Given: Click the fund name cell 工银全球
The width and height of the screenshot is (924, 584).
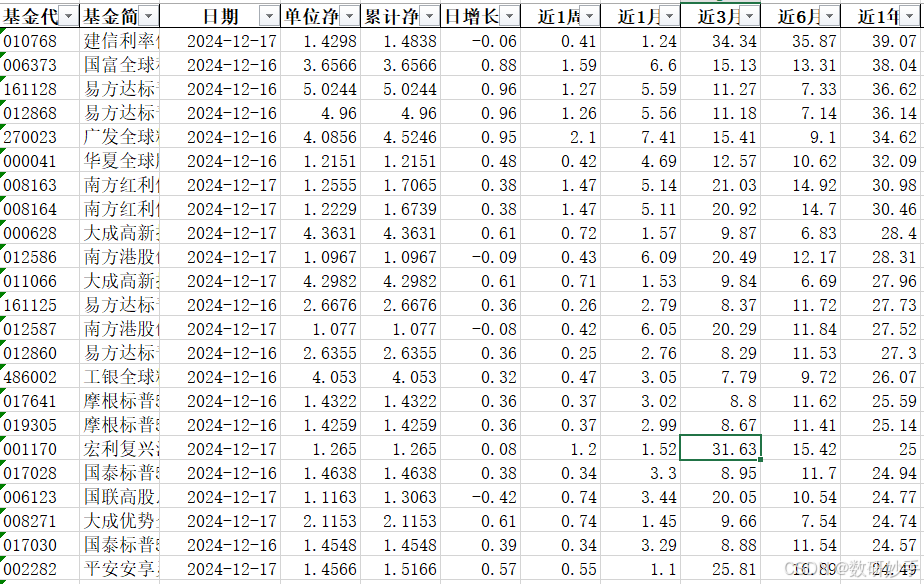Looking at the screenshot, I should click(120, 377).
